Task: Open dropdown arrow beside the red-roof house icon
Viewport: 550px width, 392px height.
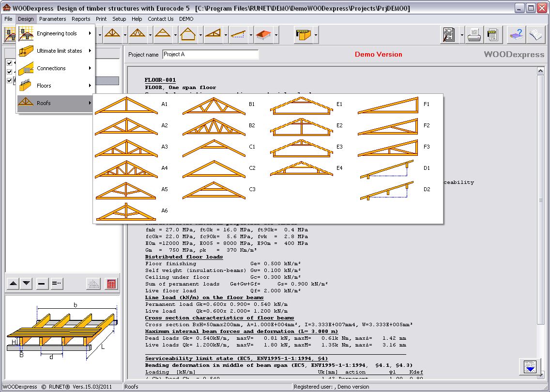Action: point(276,35)
